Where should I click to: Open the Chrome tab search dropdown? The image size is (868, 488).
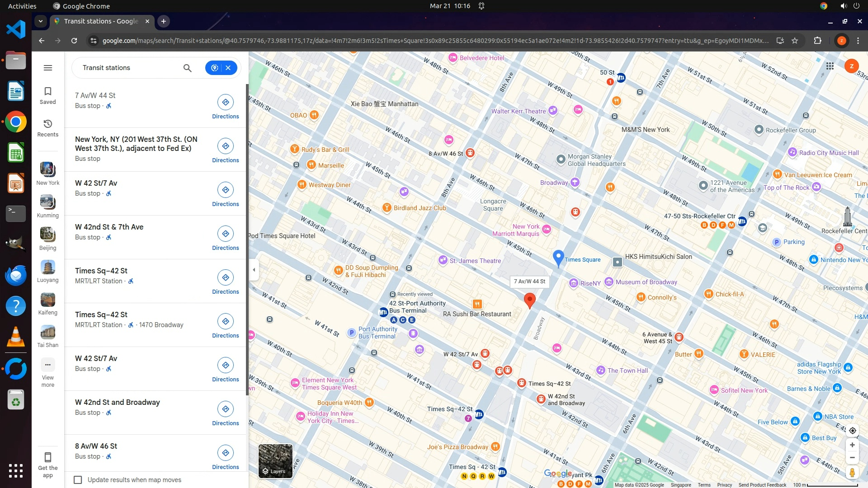pos(41,21)
